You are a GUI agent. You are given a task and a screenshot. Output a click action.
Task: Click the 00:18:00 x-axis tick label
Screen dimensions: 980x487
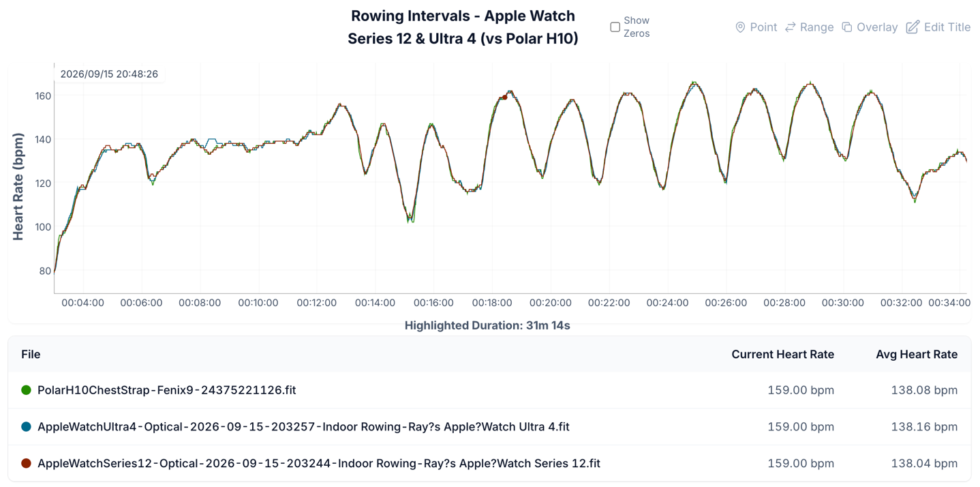(x=492, y=303)
